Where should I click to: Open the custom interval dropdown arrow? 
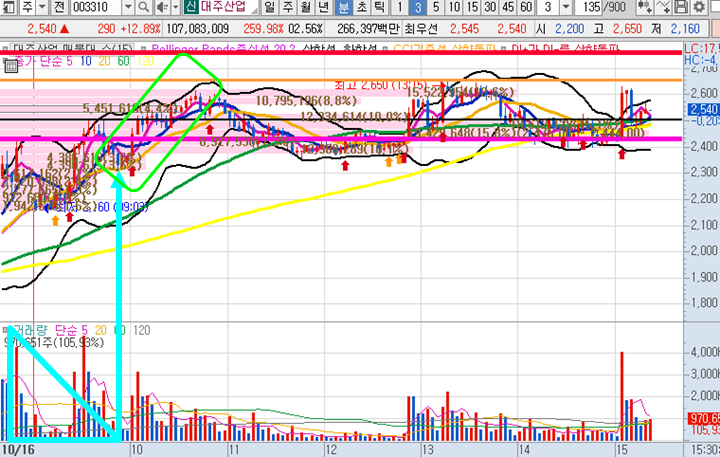[566, 7]
